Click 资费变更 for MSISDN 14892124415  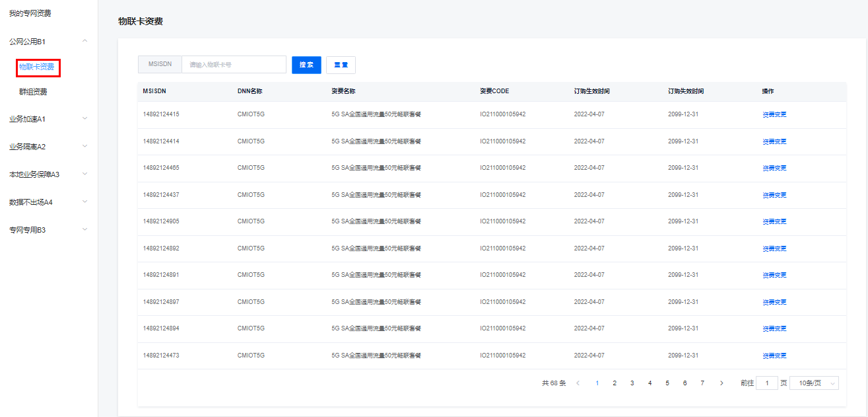774,114
